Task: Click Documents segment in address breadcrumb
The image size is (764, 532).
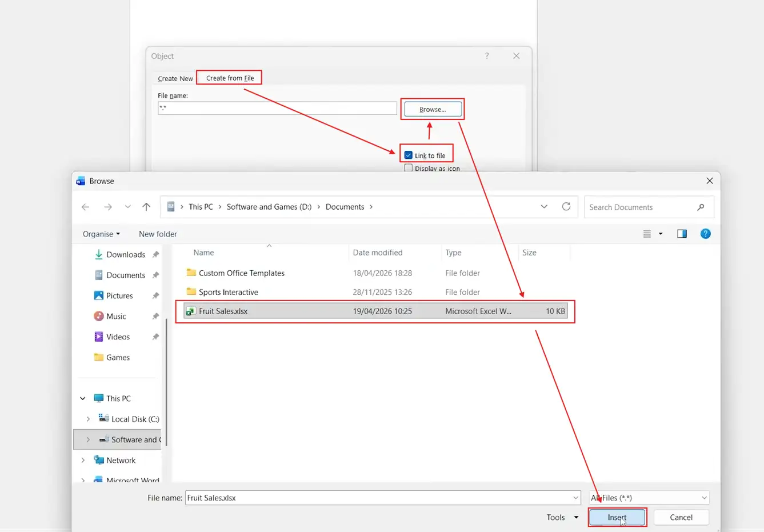Action: coord(345,207)
